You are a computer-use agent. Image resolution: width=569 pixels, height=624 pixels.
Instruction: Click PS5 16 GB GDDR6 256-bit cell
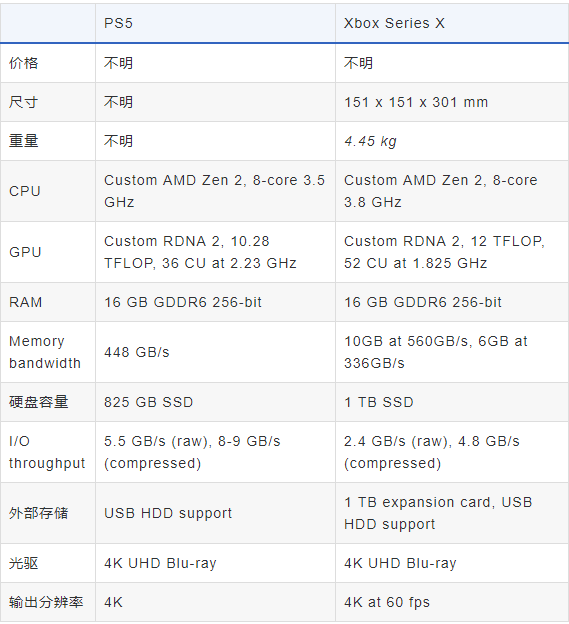point(215,302)
